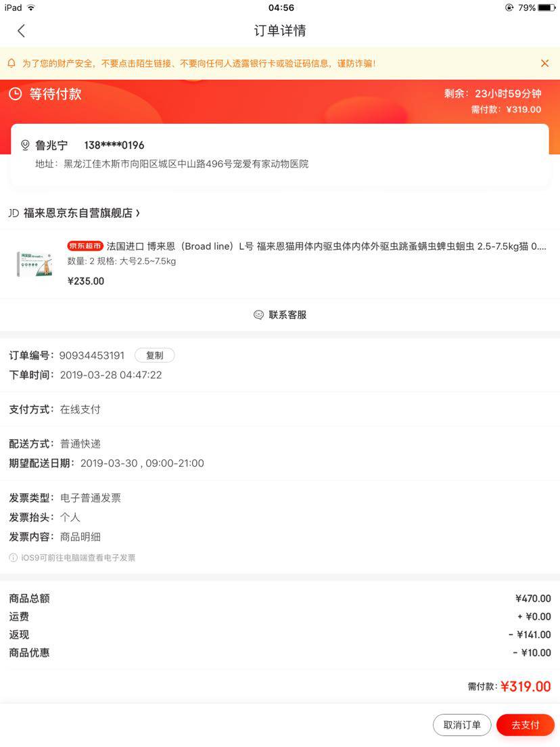The height and width of the screenshot is (747, 560).
Task: Open the product thumbnail image
Action: [x=34, y=263]
